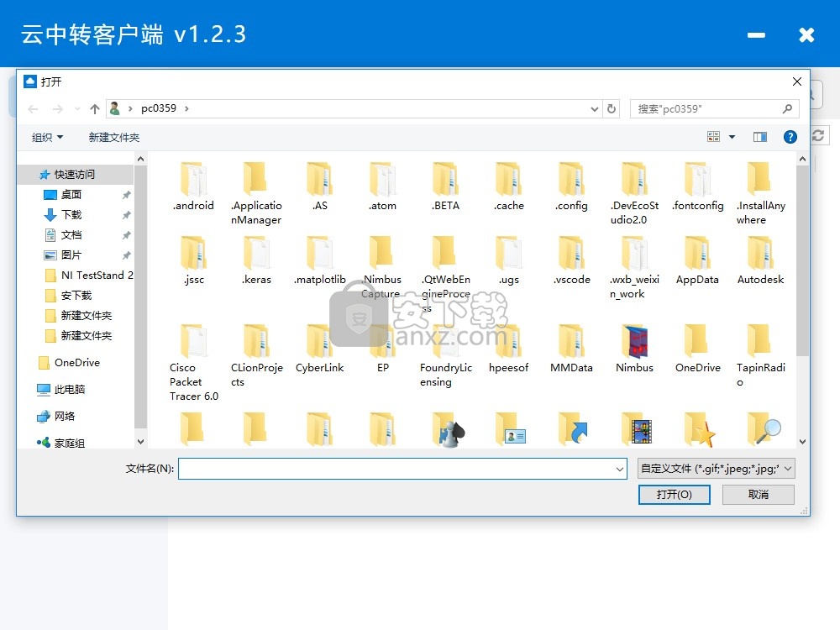Expand the recent locations chevron
Image resolution: width=840 pixels, height=630 pixels.
(77, 108)
